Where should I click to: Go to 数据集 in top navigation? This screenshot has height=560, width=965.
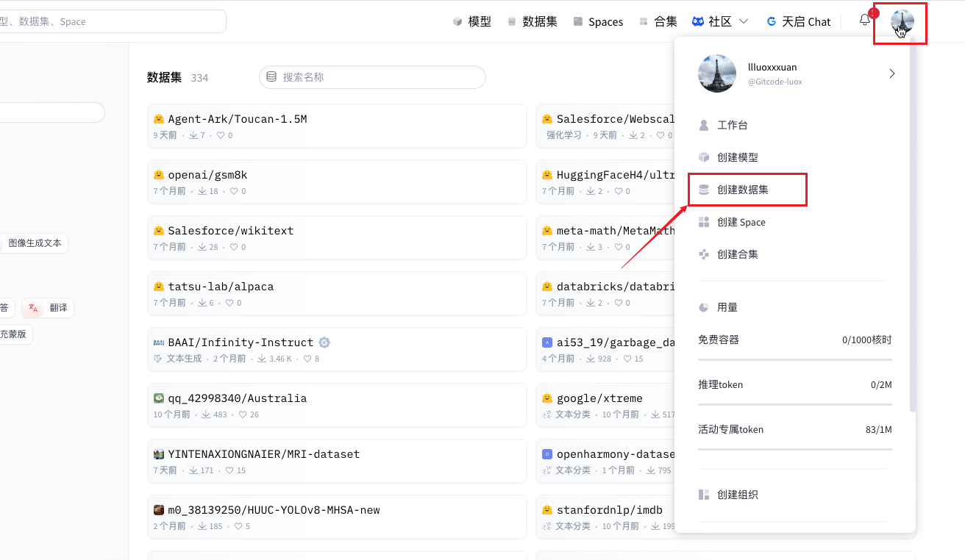tap(532, 21)
